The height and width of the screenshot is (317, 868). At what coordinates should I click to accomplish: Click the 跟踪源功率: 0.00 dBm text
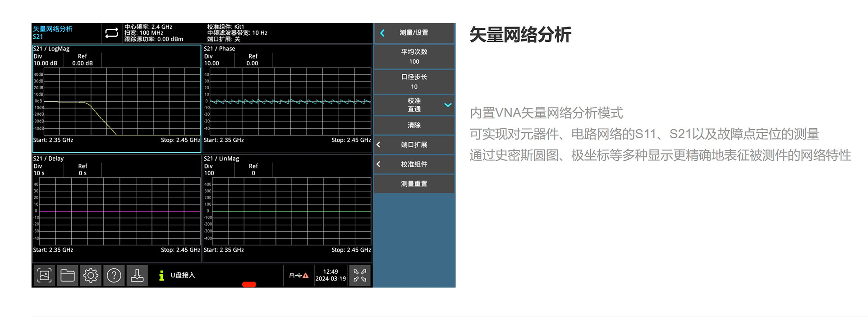(154, 39)
